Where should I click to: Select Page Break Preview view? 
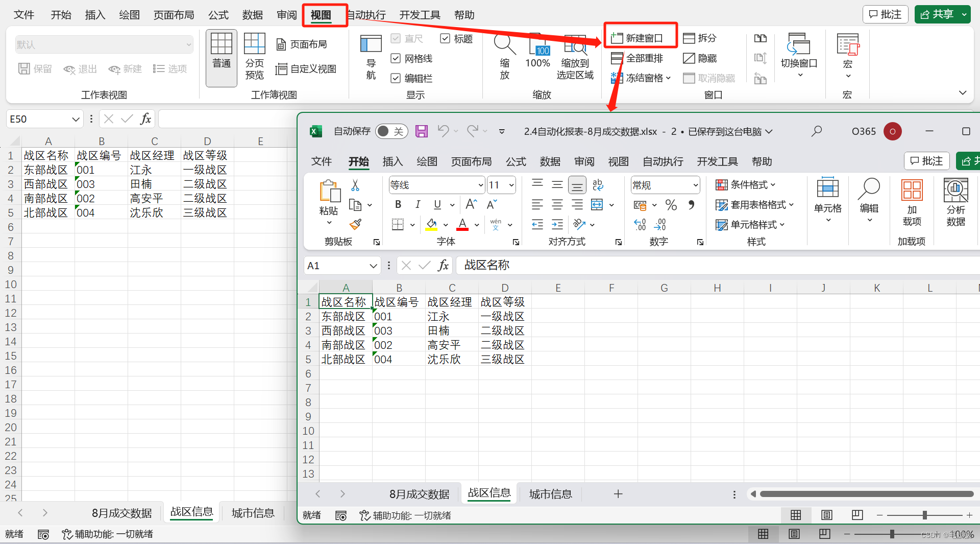(x=254, y=56)
